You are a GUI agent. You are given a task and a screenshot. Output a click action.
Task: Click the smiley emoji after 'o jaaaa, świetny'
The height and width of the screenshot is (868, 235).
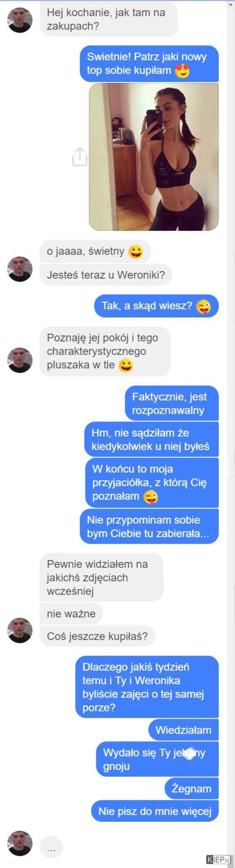(135, 252)
